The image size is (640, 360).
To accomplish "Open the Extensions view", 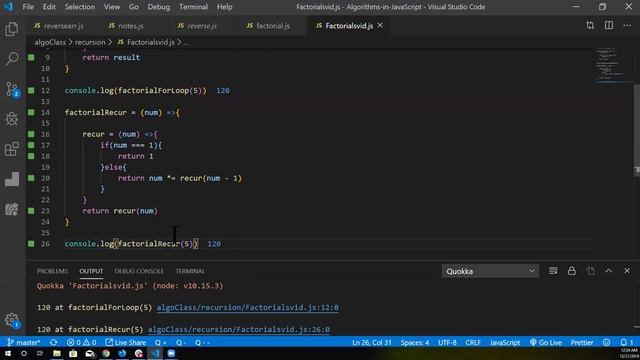I will coord(12,149).
